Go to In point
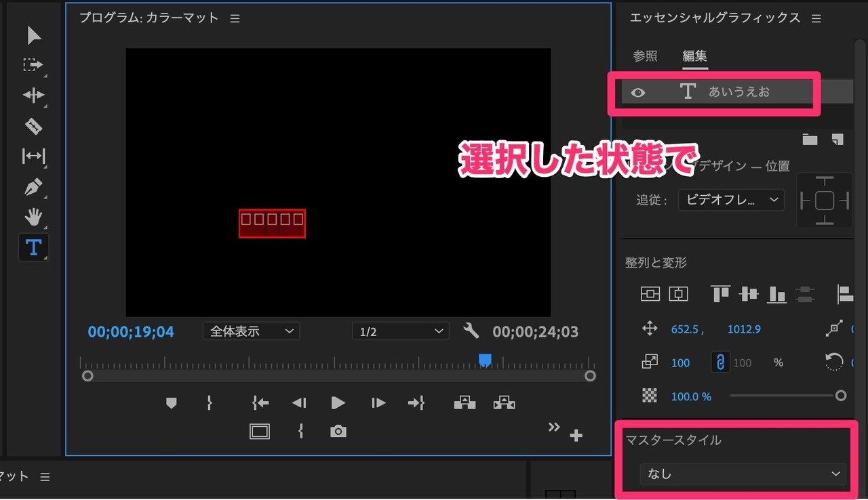Screen dimensions: 868x500 (x=260, y=403)
